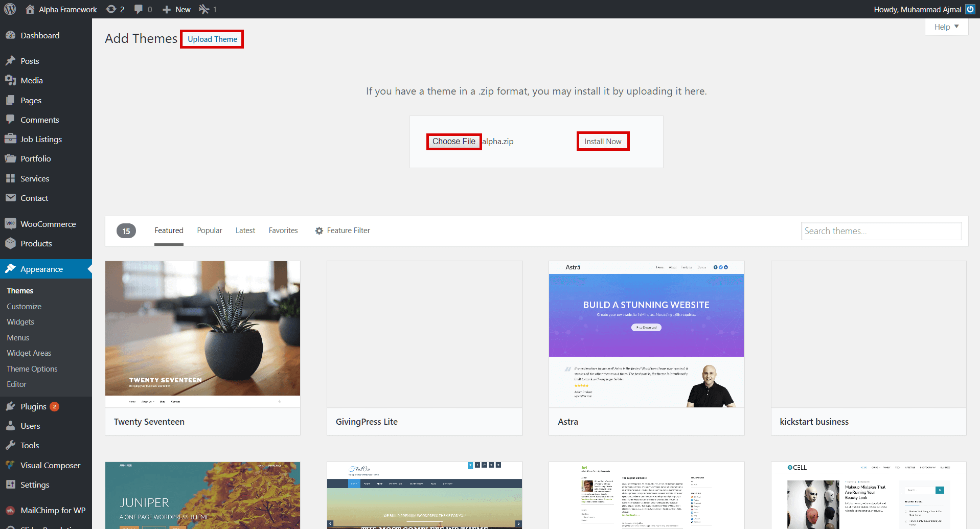Click the Upload Theme button
The image size is (980, 529).
212,39
